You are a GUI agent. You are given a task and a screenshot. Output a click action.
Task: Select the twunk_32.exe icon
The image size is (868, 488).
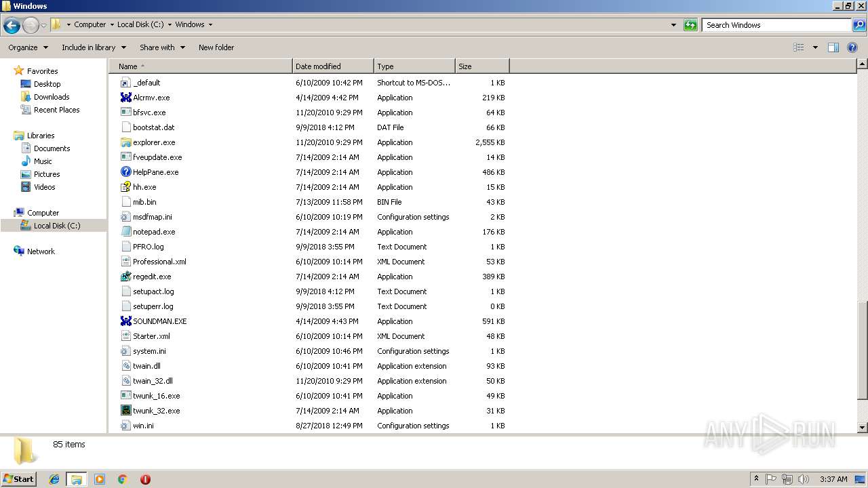tap(125, 411)
